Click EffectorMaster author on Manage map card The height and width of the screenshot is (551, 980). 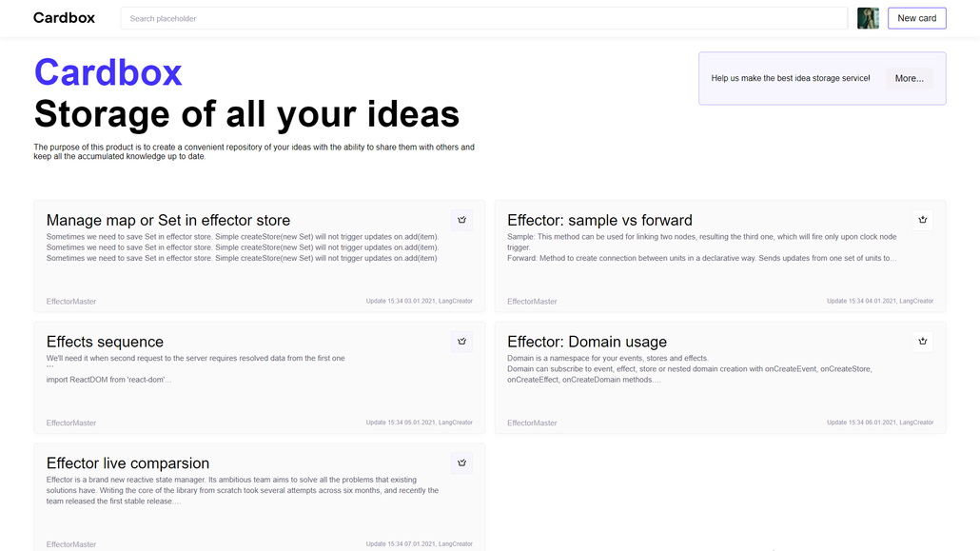71,302
